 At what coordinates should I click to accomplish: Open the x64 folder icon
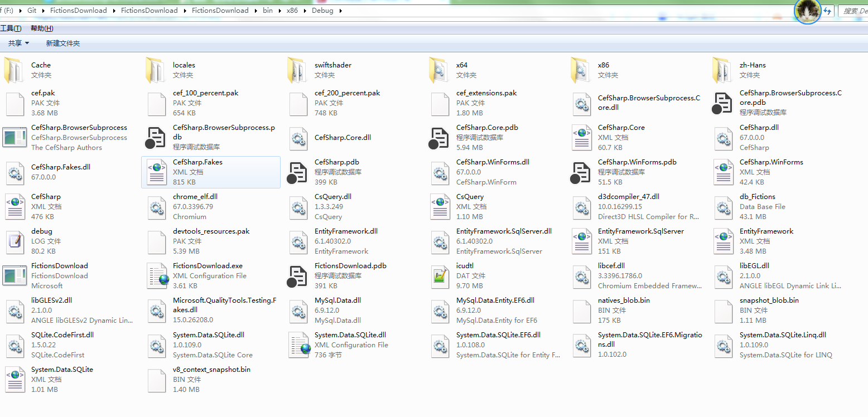pyautogui.click(x=439, y=70)
